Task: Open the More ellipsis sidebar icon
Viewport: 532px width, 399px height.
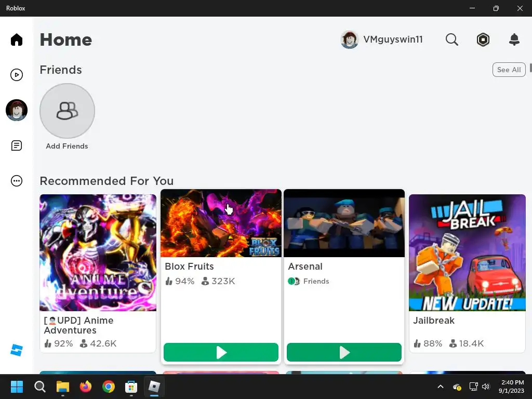Action: coord(16,181)
